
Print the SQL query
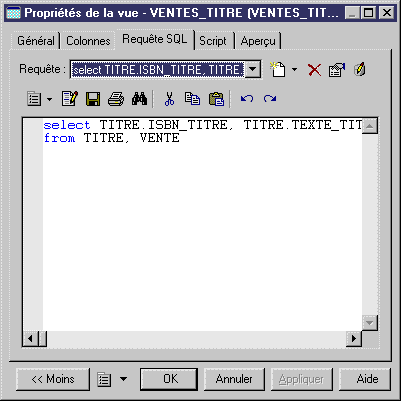point(116,99)
